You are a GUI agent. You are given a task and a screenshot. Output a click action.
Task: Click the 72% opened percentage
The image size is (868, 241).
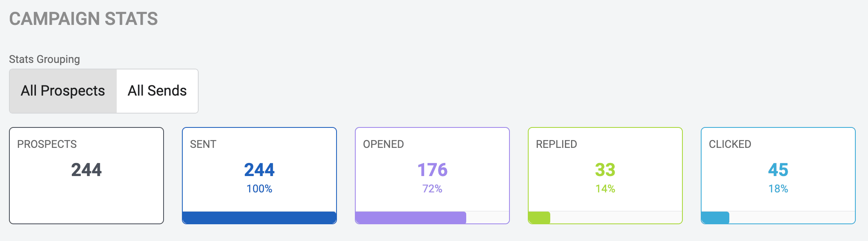tap(432, 189)
